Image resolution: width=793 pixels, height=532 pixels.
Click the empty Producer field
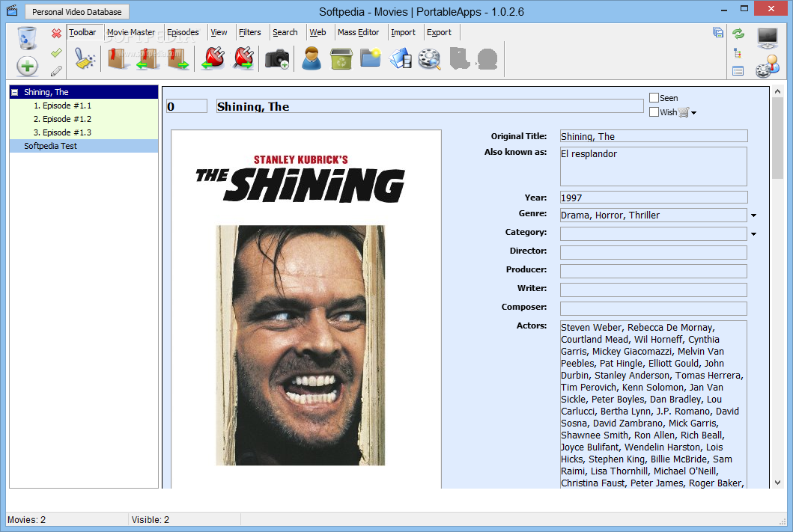tap(654, 272)
